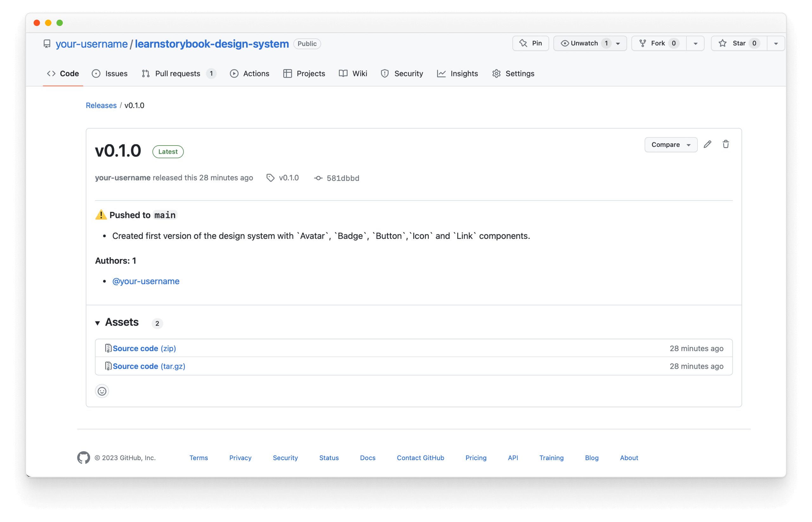Image resolution: width=812 pixels, height=522 pixels.
Task: Select the Settings tab
Action: [520, 73]
